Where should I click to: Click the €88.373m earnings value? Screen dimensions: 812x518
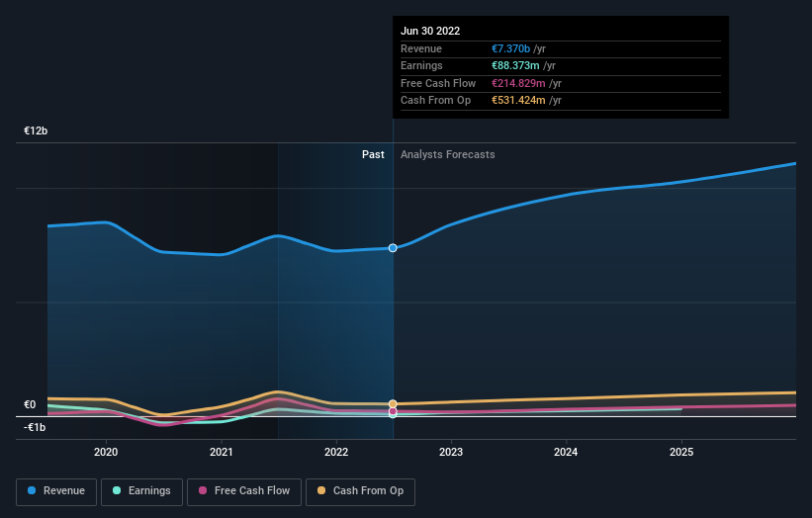pyautogui.click(x=515, y=65)
